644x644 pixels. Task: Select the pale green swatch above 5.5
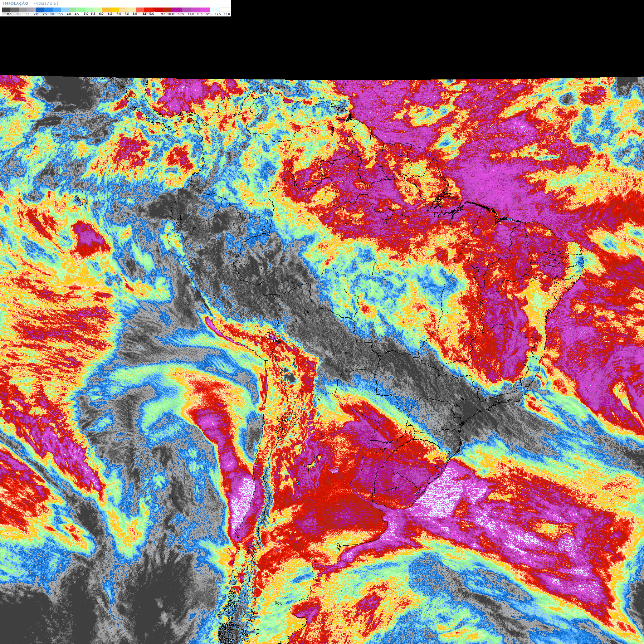click(89, 10)
